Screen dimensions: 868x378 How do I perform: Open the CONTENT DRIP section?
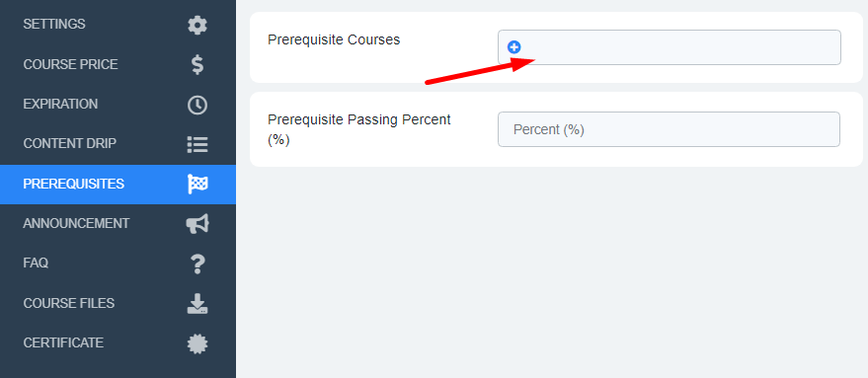70,144
